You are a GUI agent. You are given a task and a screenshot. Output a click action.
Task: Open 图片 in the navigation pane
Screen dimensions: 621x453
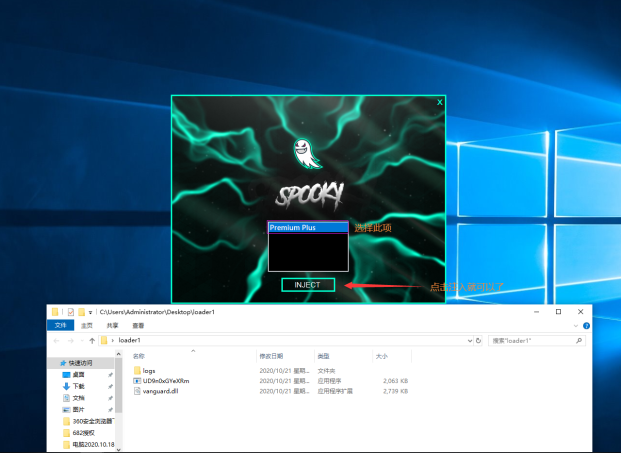pos(78,409)
